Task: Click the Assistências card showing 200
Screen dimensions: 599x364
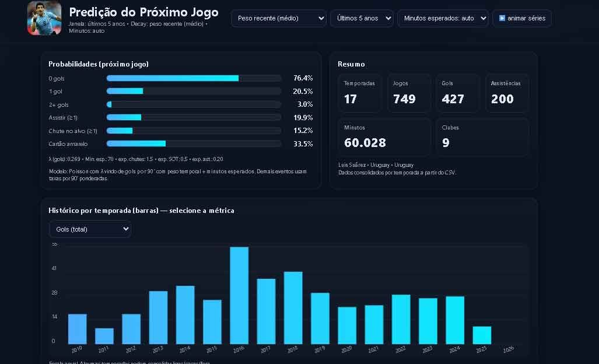Action: click(507, 93)
